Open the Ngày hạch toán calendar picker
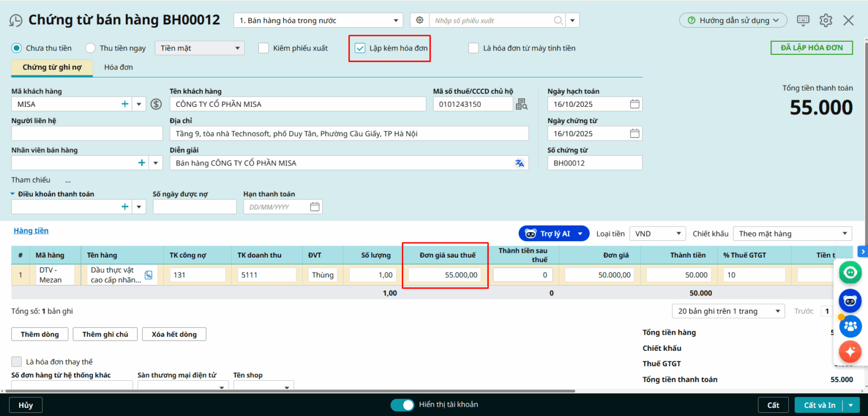Image resolution: width=868 pixels, height=416 pixels. coord(634,104)
